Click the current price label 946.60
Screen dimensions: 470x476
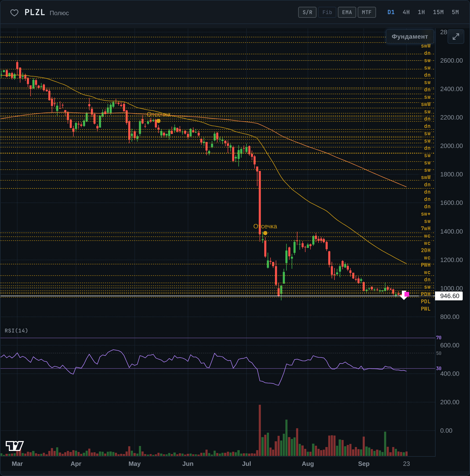[x=449, y=296]
